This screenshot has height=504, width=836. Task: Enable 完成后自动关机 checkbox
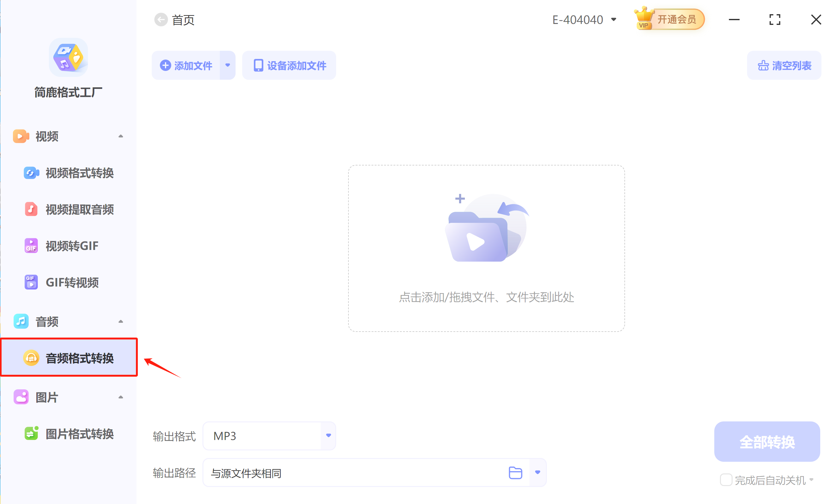coord(726,480)
